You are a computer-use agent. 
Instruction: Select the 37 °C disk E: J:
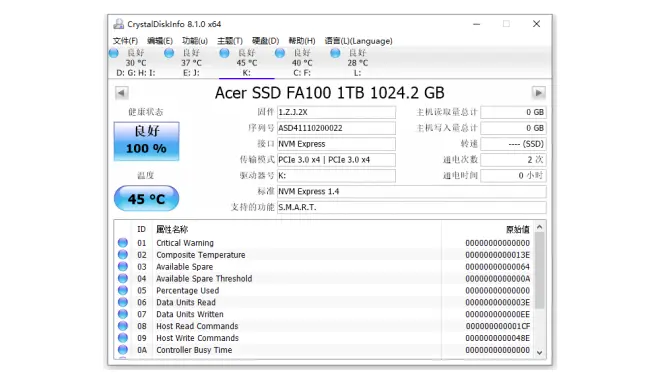(191, 63)
